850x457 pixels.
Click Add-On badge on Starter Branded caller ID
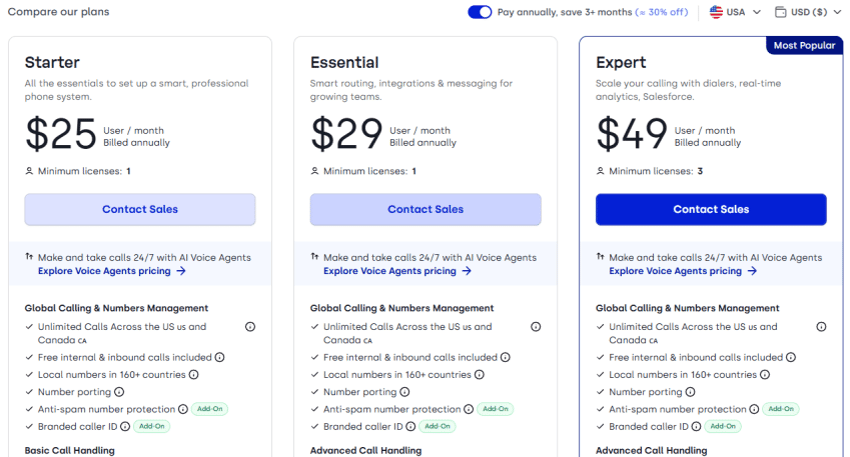(x=152, y=427)
